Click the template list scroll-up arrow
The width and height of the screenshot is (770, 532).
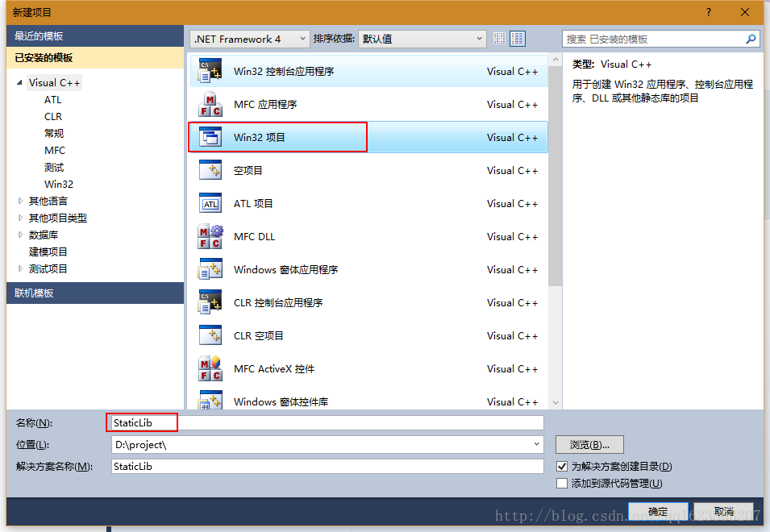pos(556,60)
